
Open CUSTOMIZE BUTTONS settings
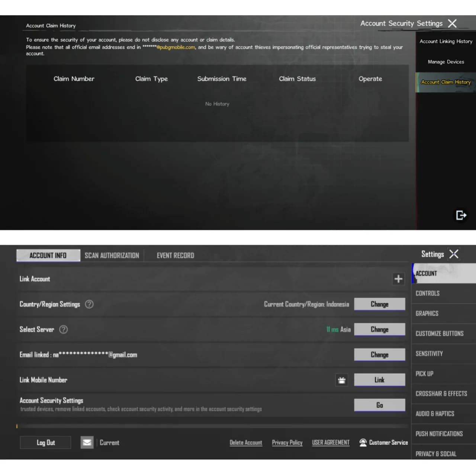pyautogui.click(x=444, y=334)
